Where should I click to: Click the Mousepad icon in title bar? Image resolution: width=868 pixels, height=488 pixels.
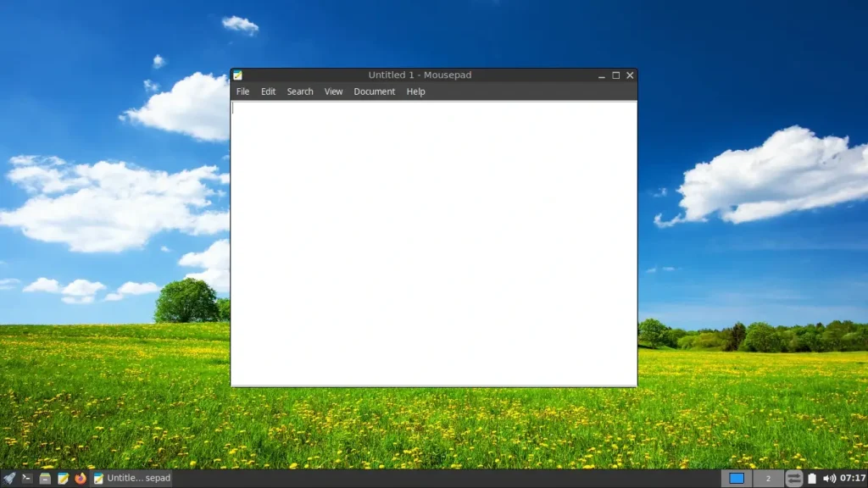pos(237,75)
